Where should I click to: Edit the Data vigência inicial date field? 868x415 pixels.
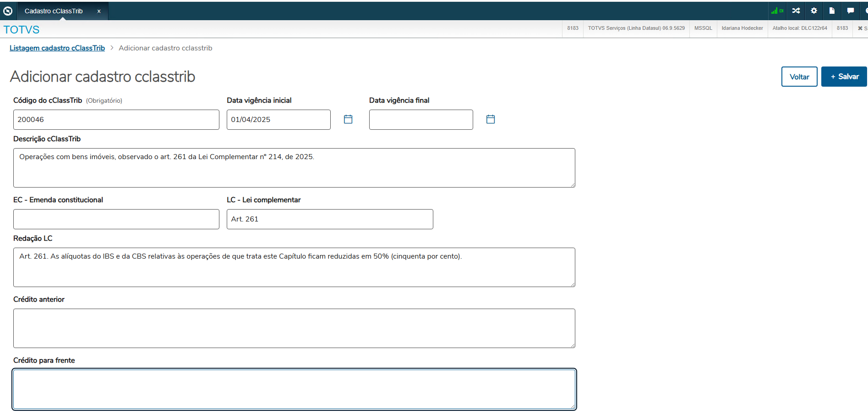point(278,120)
